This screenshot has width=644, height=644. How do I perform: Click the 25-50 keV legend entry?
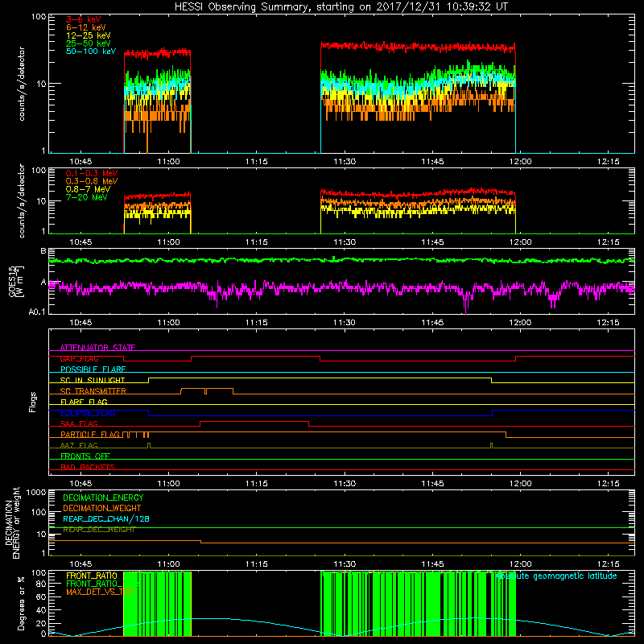pyautogui.click(x=89, y=43)
